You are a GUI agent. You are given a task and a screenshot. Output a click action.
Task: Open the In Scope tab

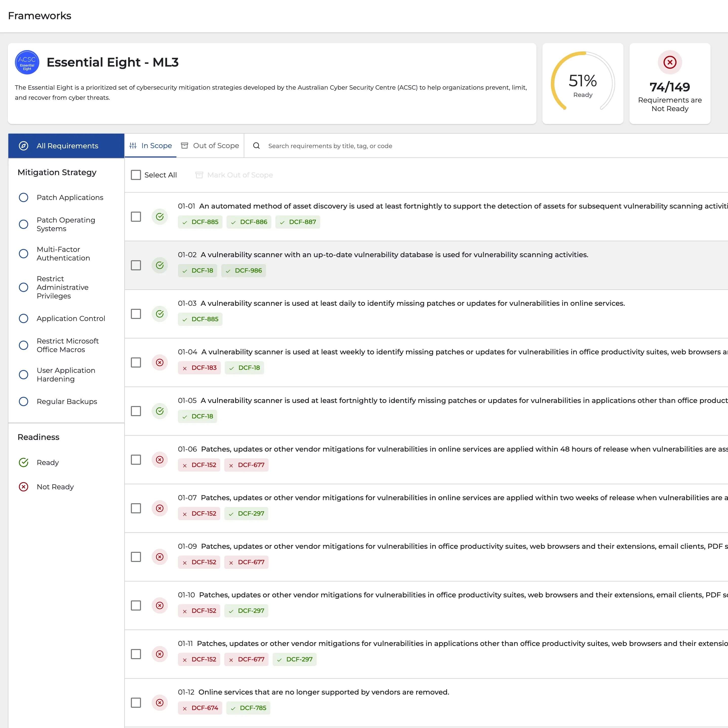point(151,146)
